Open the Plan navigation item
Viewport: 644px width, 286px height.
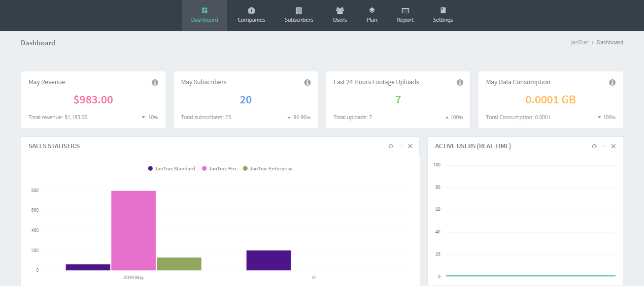[372, 15]
